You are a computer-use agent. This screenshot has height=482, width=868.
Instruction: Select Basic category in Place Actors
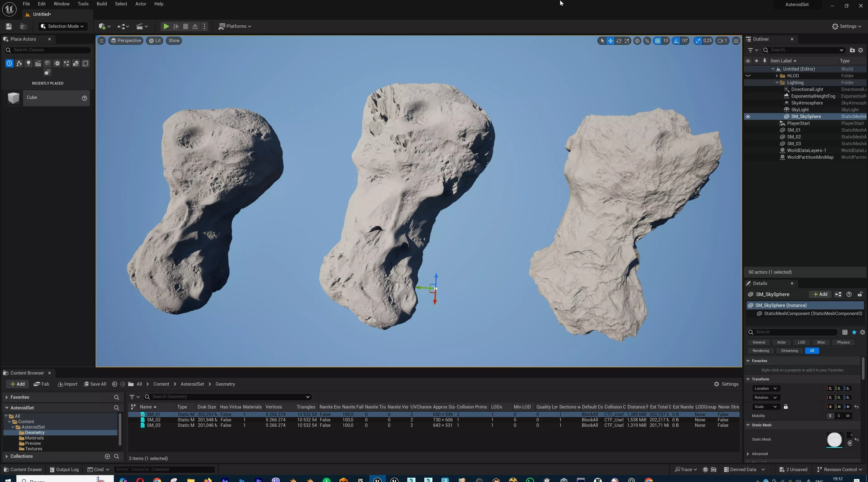click(x=19, y=63)
